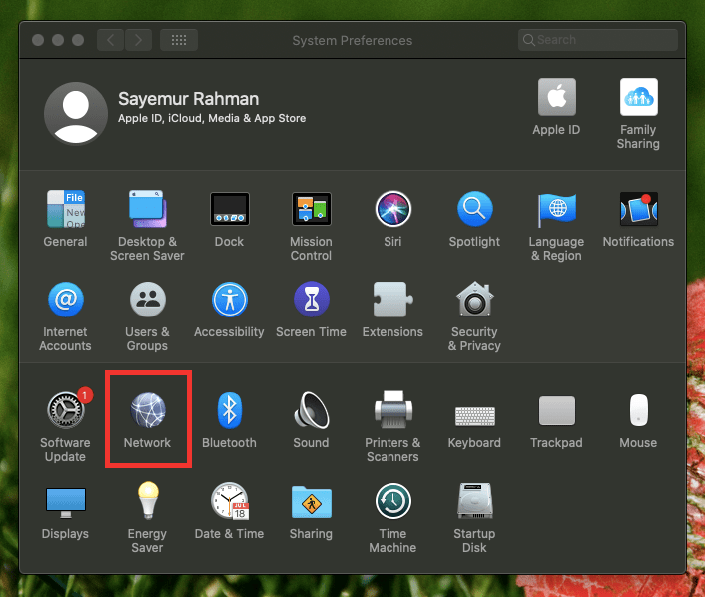Screen dimensions: 705x597
Task: Focus the Search field
Action: click(598, 40)
